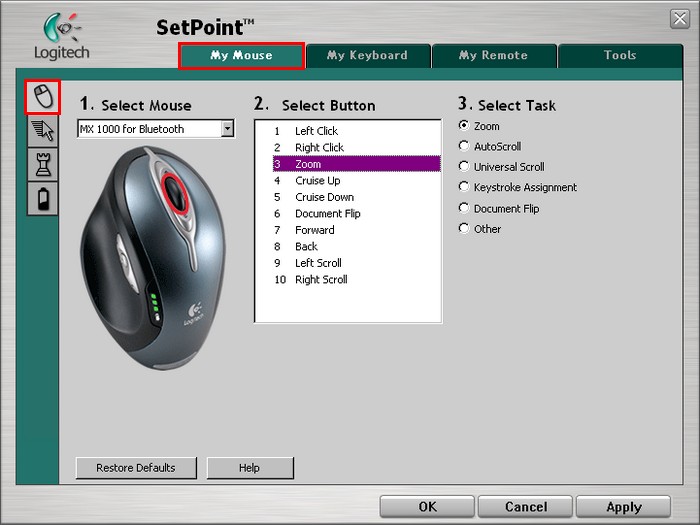The image size is (700, 525).
Task: Click the Restore Defaults button
Action: click(x=136, y=468)
